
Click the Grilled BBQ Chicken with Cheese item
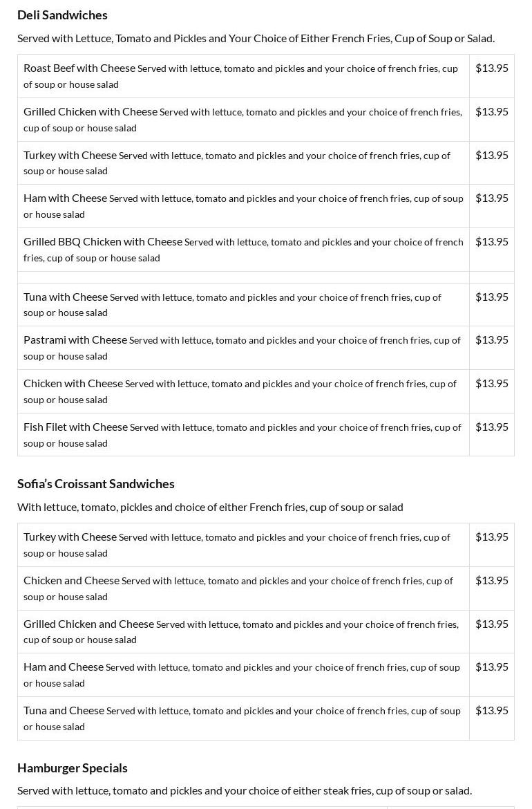point(103,242)
